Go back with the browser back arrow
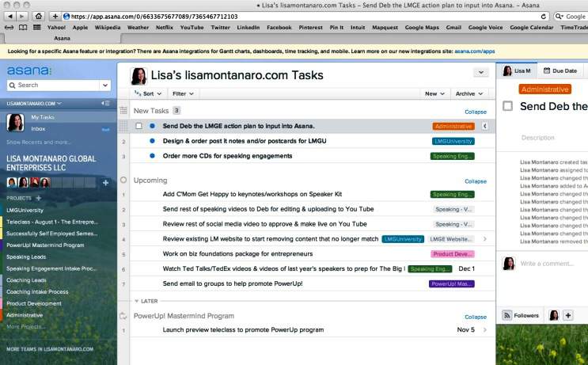Screen dimensions: 588x365 (10, 16)
